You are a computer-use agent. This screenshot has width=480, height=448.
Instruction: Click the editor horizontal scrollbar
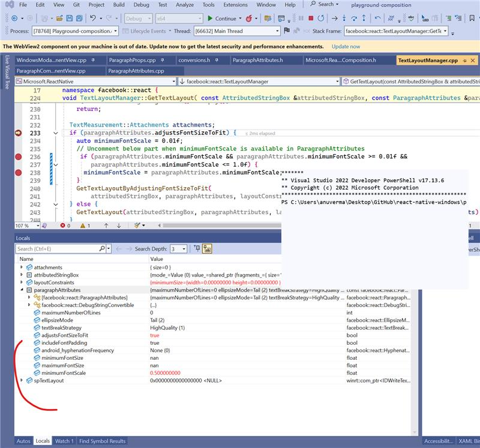[221, 225]
